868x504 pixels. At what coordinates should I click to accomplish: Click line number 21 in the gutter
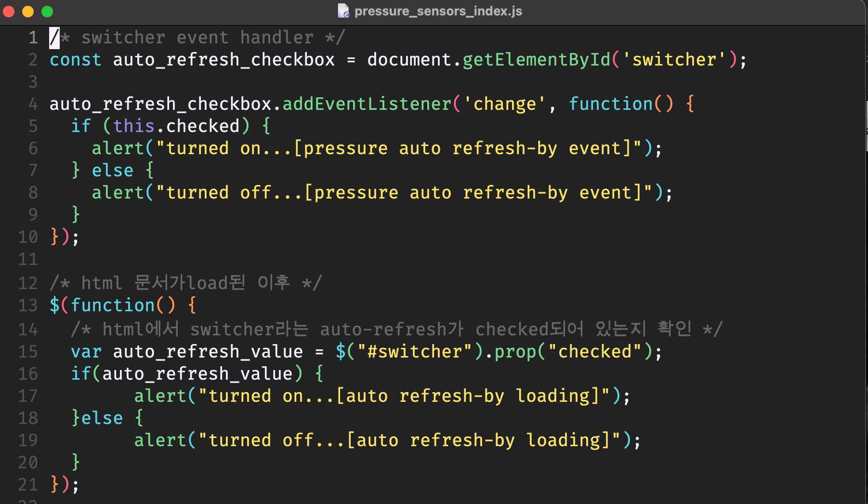point(28,484)
